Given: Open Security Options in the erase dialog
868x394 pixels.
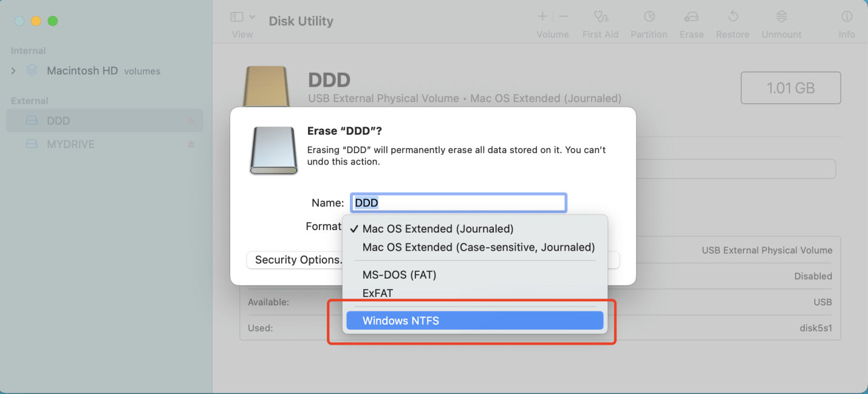Looking at the screenshot, I should (x=297, y=260).
